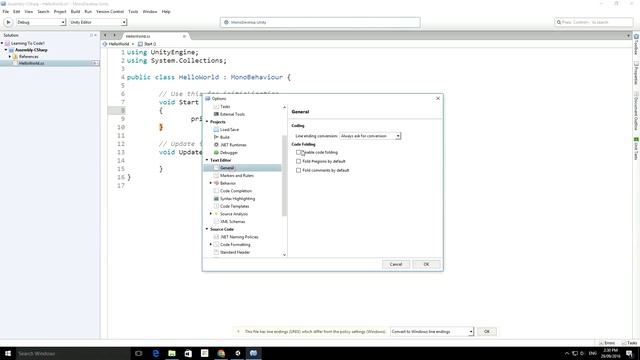Open .NET Runtimes options icon

point(216,145)
